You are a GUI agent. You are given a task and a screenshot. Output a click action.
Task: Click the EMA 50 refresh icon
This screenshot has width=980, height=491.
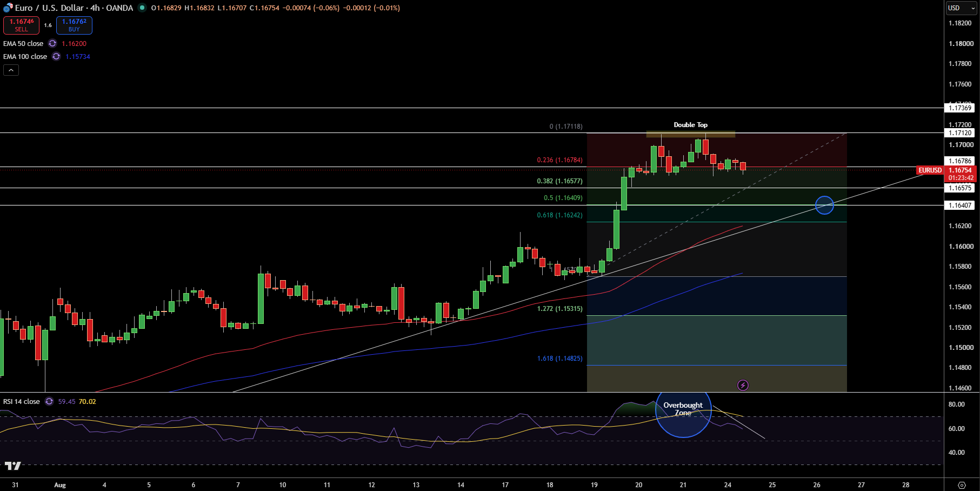(x=52, y=43)
